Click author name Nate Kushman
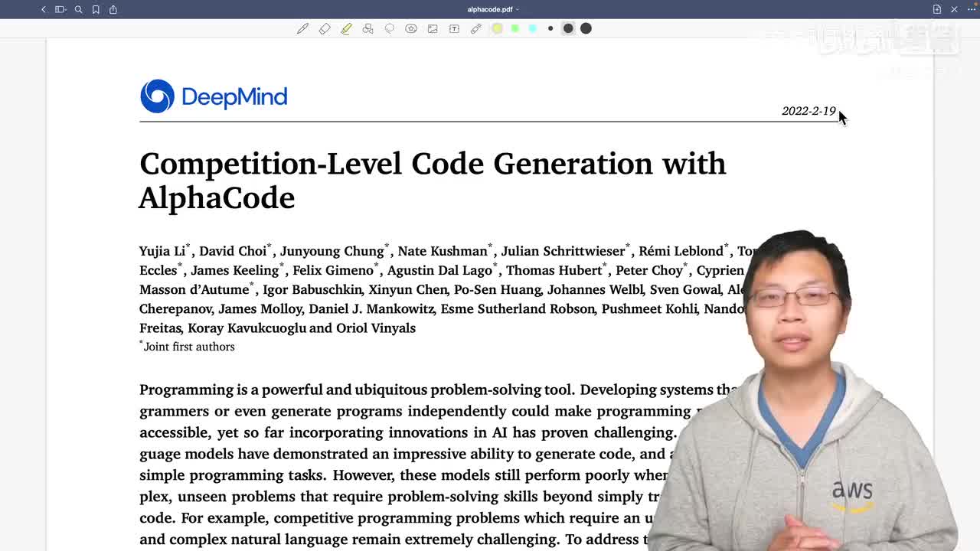 443,251
